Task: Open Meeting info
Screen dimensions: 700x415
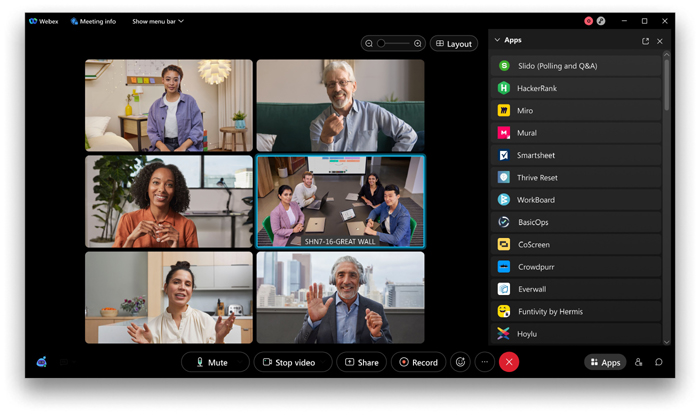Action: (93, 21)
